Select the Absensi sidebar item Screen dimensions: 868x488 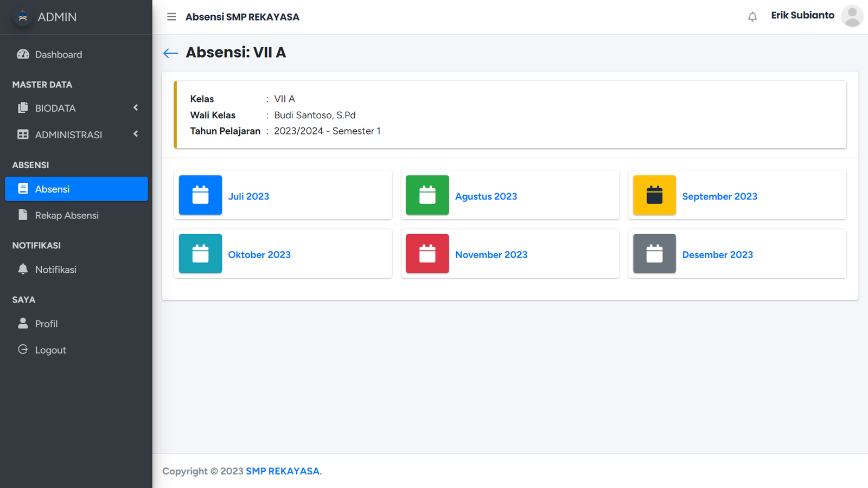coord(76,189)
